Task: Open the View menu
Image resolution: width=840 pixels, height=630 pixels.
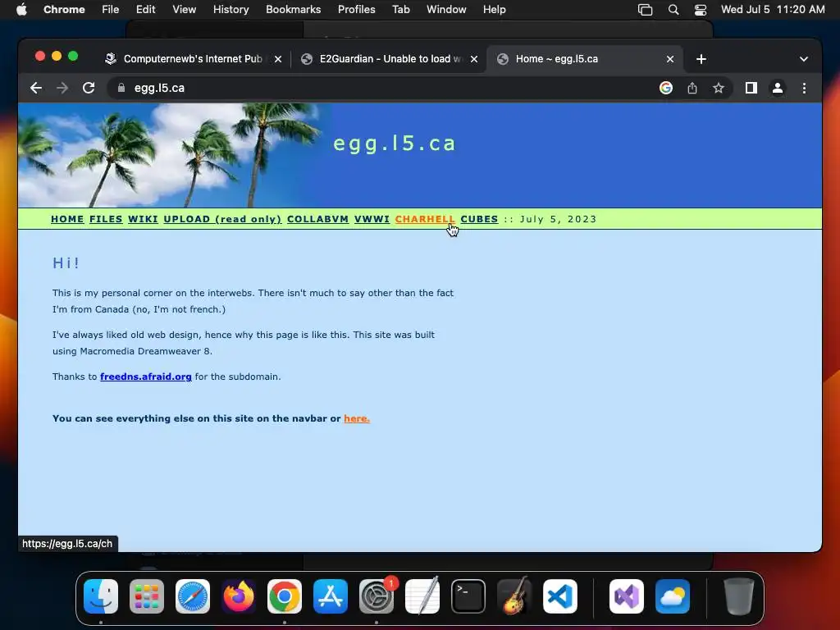Action: tap(185, 10)
